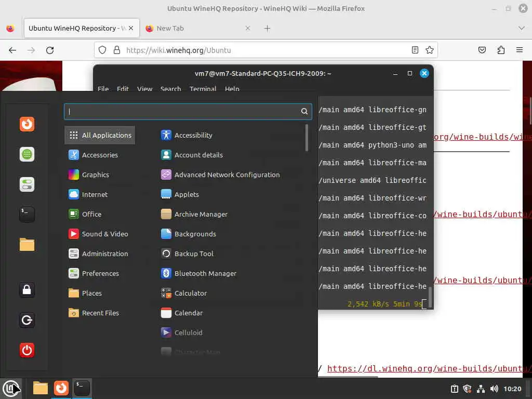Screen dimensions: 532x399
Task: Click the Linux Mint menu button on panel
Action: point(11,388)
